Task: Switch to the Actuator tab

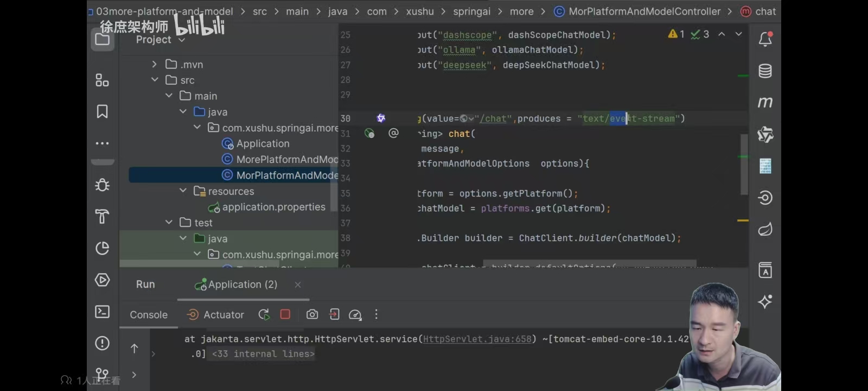Action: coord(215,314)
